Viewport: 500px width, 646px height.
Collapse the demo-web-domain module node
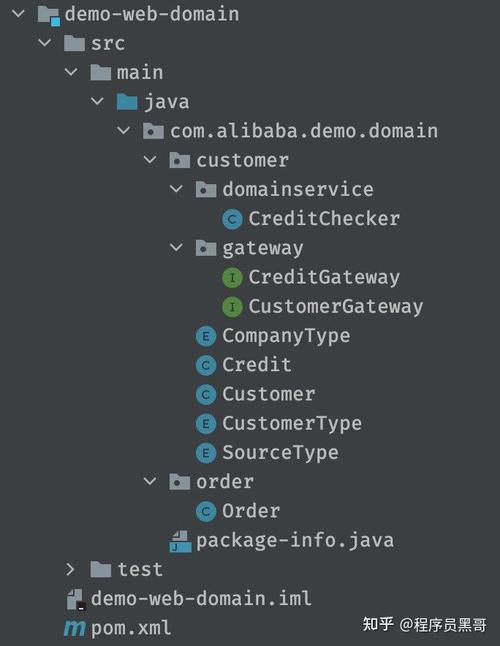click(x=19, y=14)
